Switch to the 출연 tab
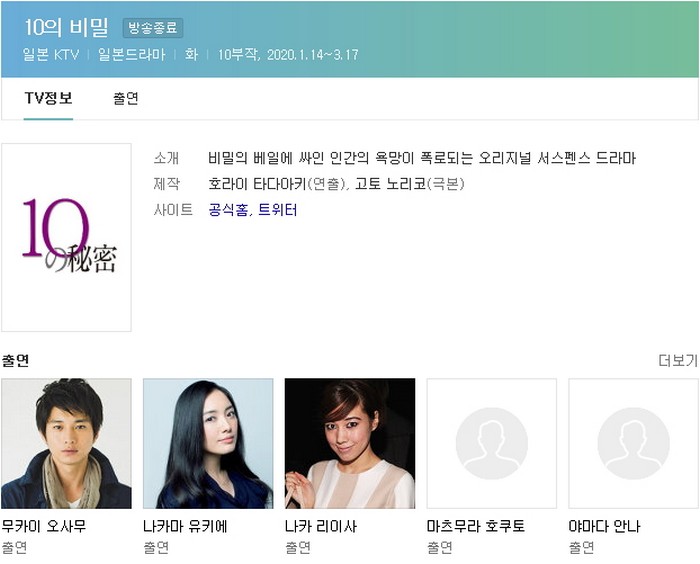Screen dimensions: 700x564 [x=126, y=98]
